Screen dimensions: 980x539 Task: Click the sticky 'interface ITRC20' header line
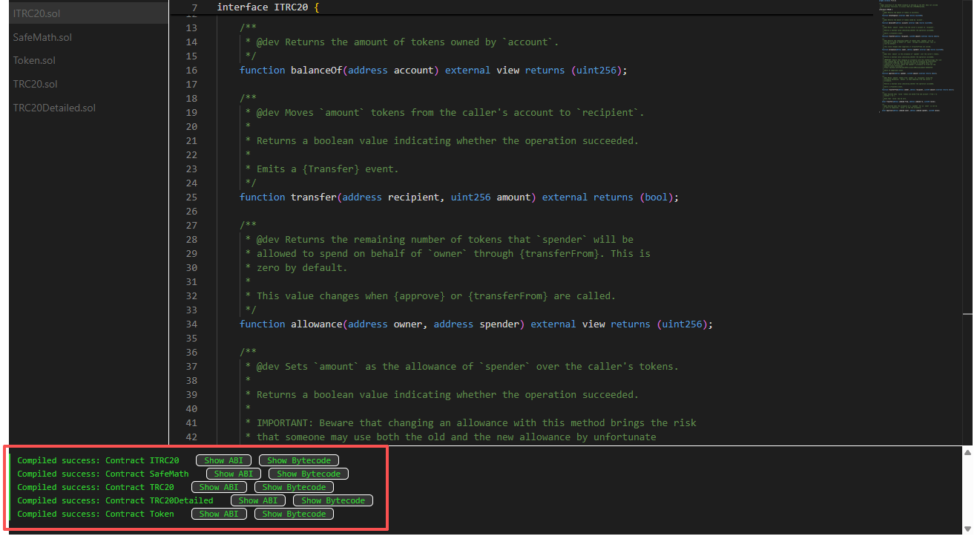(x=268, y=7)
